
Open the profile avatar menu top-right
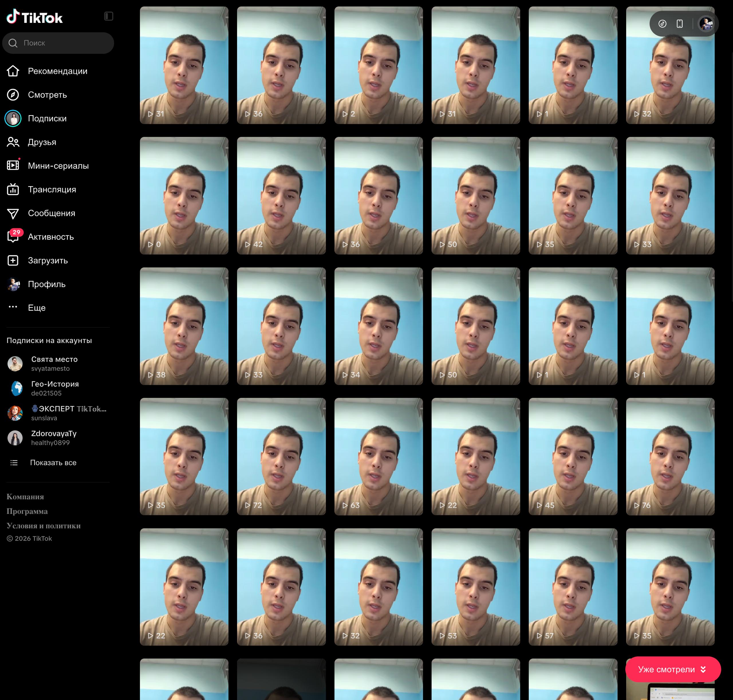[x=706, y=24]
